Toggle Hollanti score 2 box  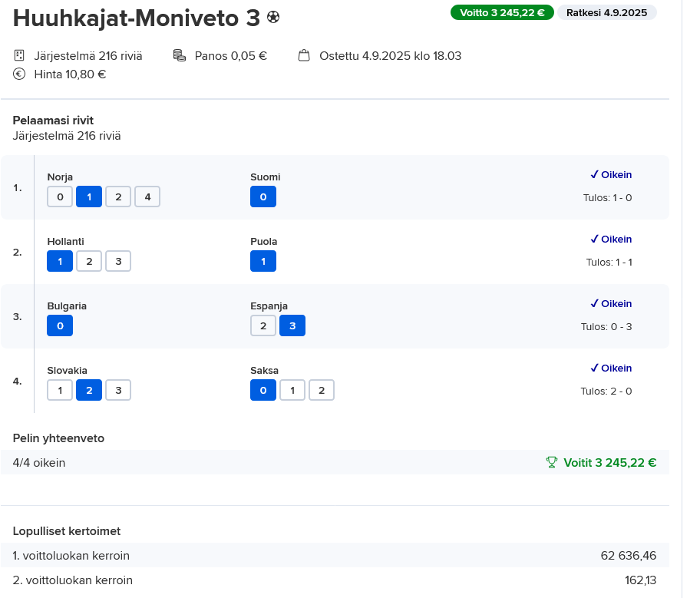[x=89, y=262]
